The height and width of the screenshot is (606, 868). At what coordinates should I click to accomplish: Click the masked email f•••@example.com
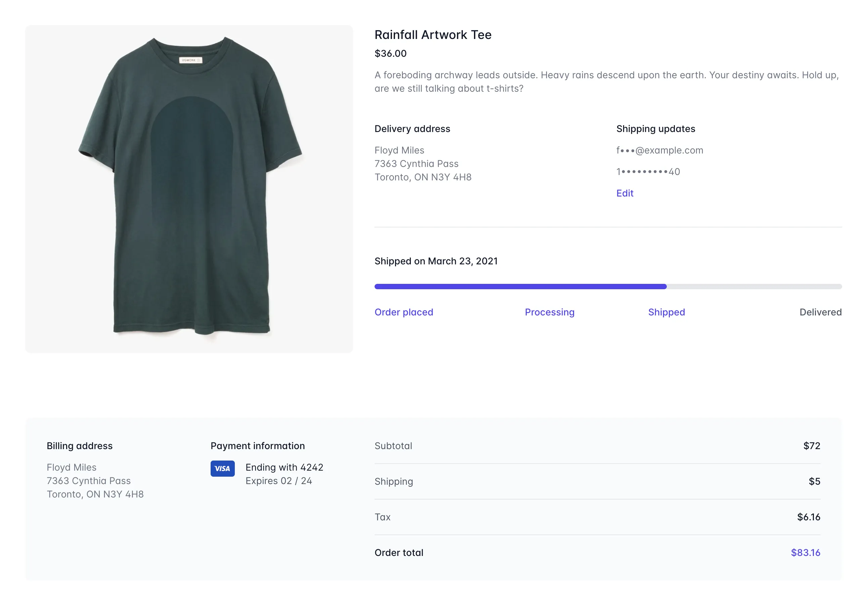[659, 150]
